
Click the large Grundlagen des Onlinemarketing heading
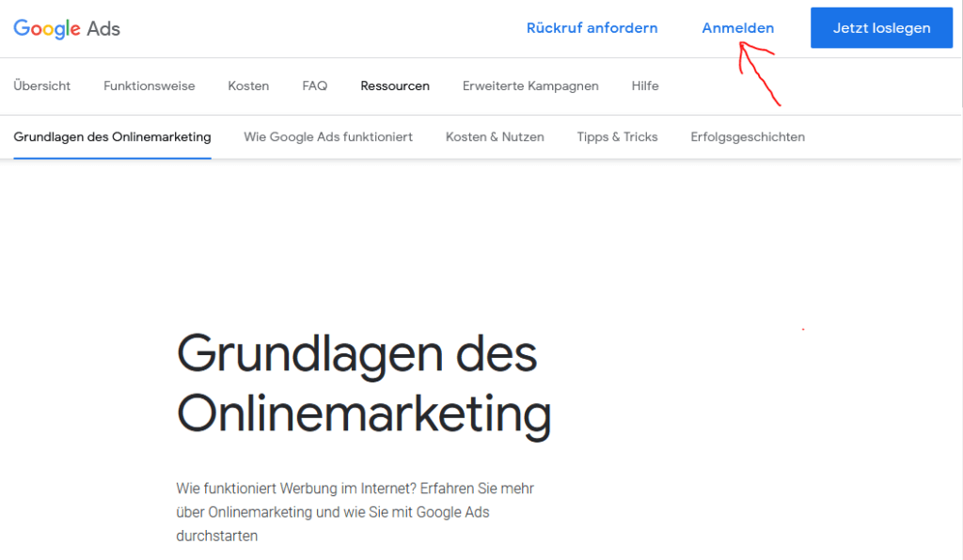[x=363, y=383]
